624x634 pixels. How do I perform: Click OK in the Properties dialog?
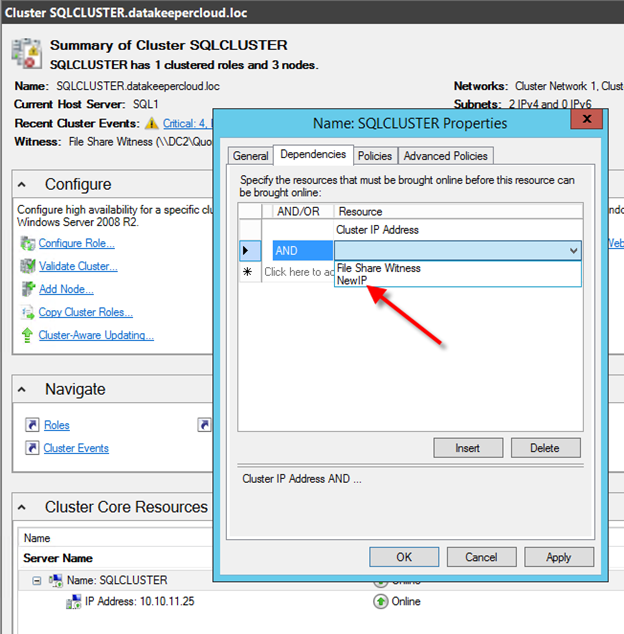404,557
